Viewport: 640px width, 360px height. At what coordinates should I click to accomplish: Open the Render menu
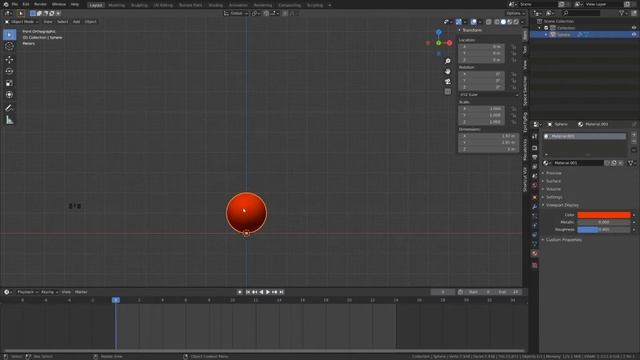[x=40, y=4]
